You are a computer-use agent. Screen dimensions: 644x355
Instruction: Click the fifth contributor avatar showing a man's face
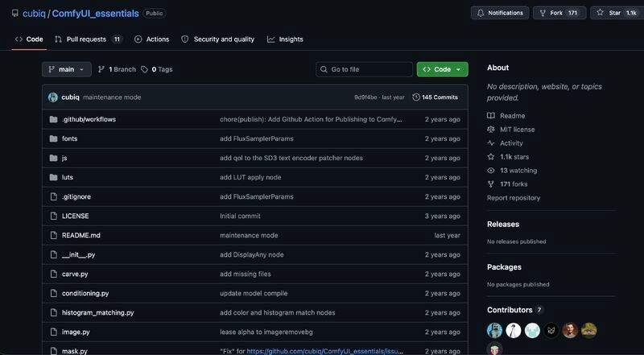570,330
